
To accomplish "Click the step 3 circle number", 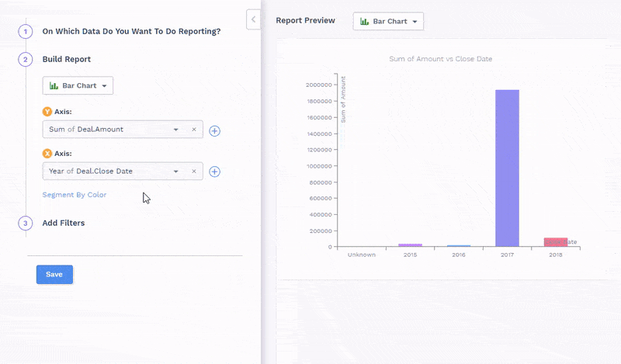I will pos(26,224).
